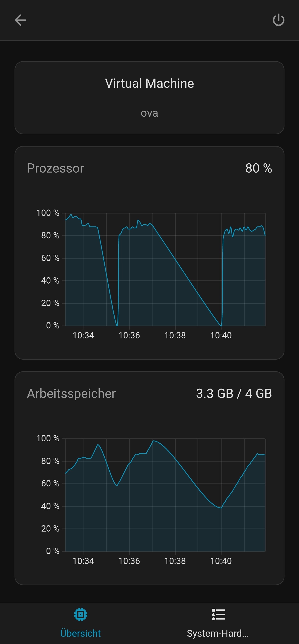The width and height of the screenshot is (299, 644).
Task: Tap the Übersicht chip icon
Action: (80, 614)
